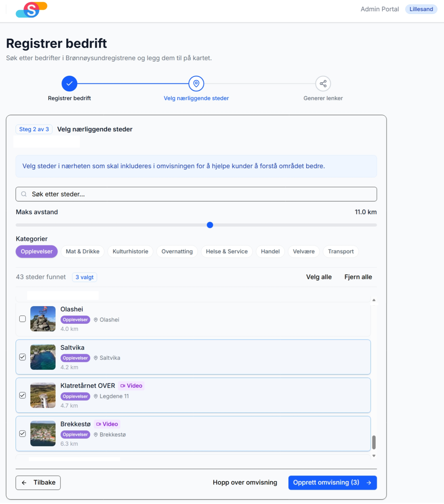Screen dimensions: 444x504
Task: Deselect the Brekkestø checkbox
Action: point(22,434)
